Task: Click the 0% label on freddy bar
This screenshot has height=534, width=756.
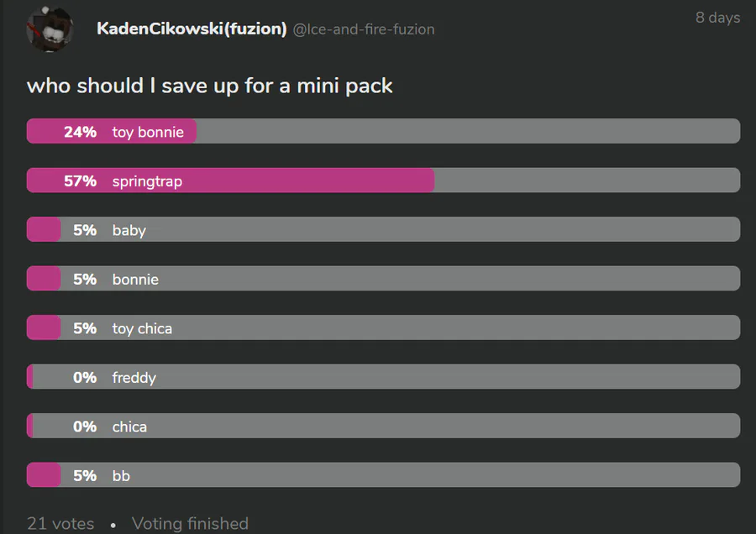Action: point(85,377)
